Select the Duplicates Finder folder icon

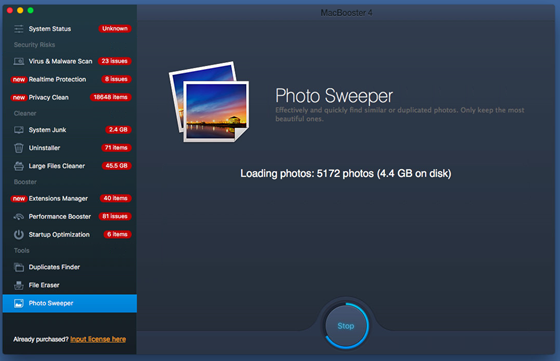coord(19,267)
